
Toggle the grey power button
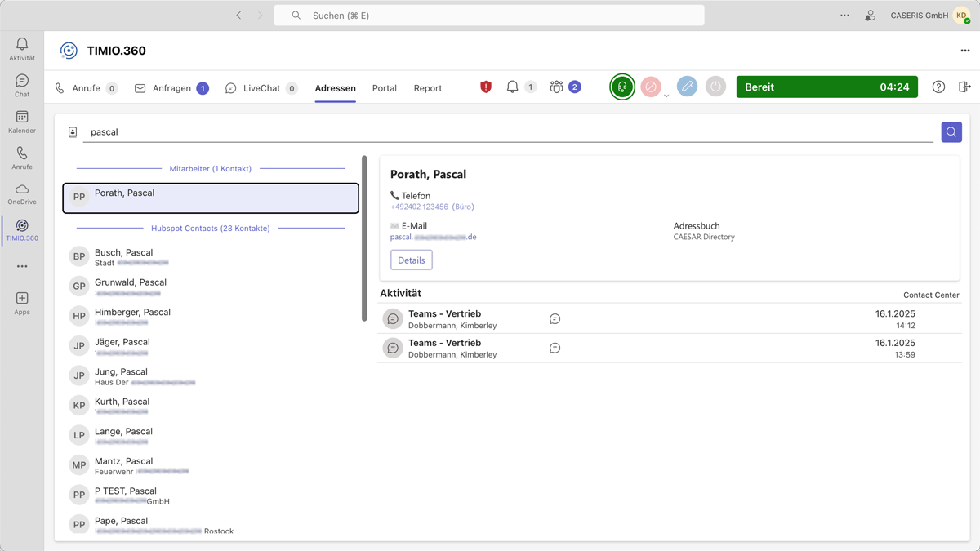pos(715,87)
